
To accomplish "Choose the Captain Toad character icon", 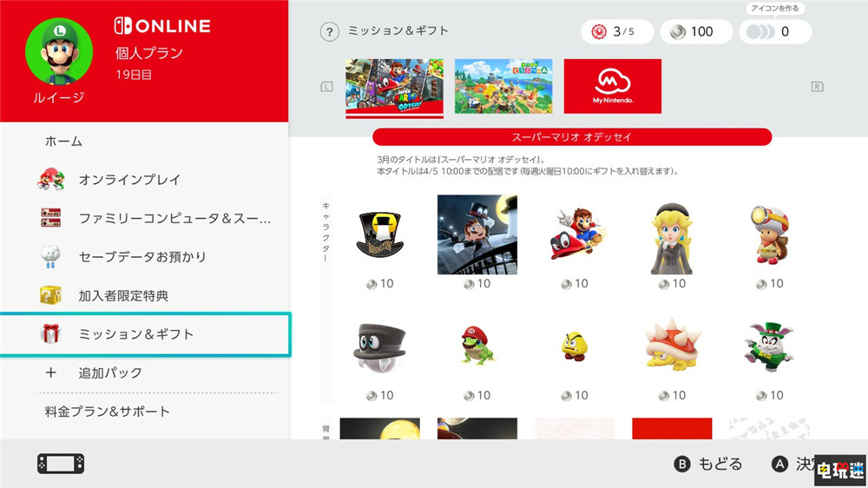I will point(769,234).
